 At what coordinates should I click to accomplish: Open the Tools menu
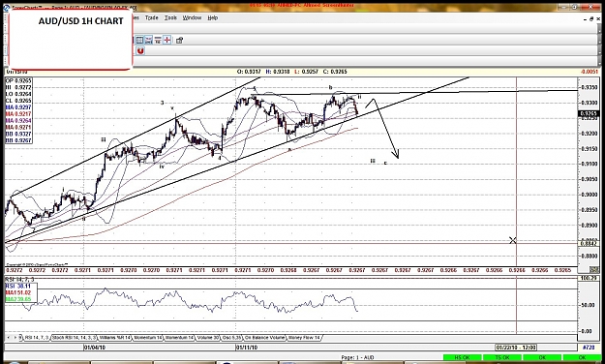170,17
